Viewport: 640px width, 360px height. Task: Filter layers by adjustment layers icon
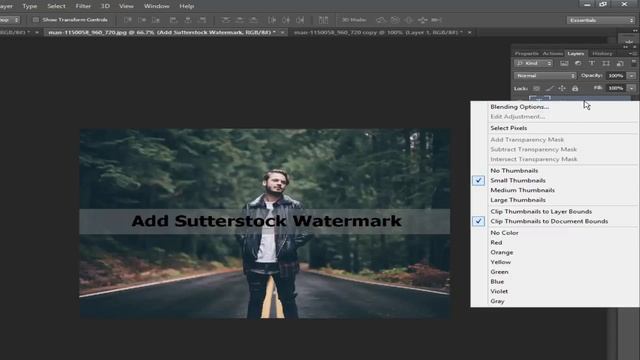coord(578,63)
